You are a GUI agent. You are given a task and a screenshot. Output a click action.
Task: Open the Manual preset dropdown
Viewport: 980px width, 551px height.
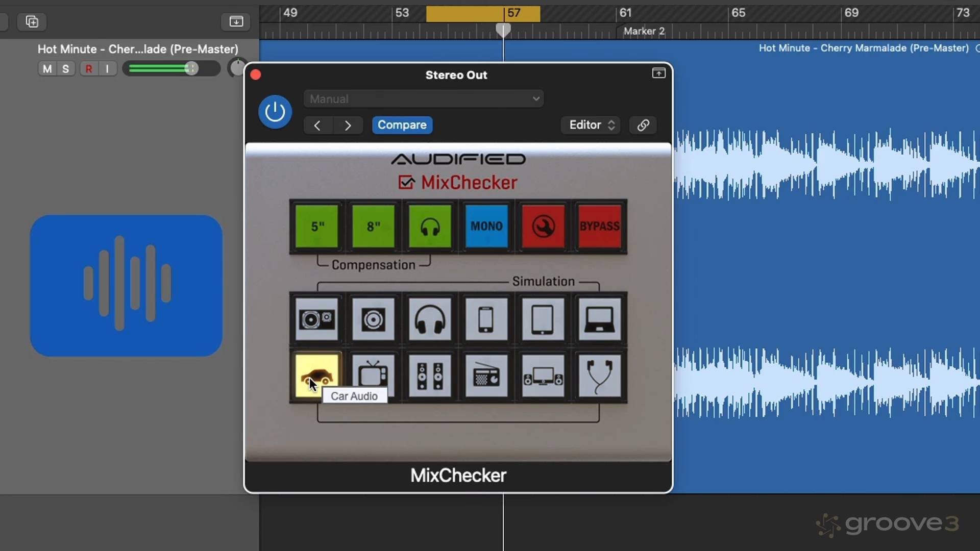423,99
